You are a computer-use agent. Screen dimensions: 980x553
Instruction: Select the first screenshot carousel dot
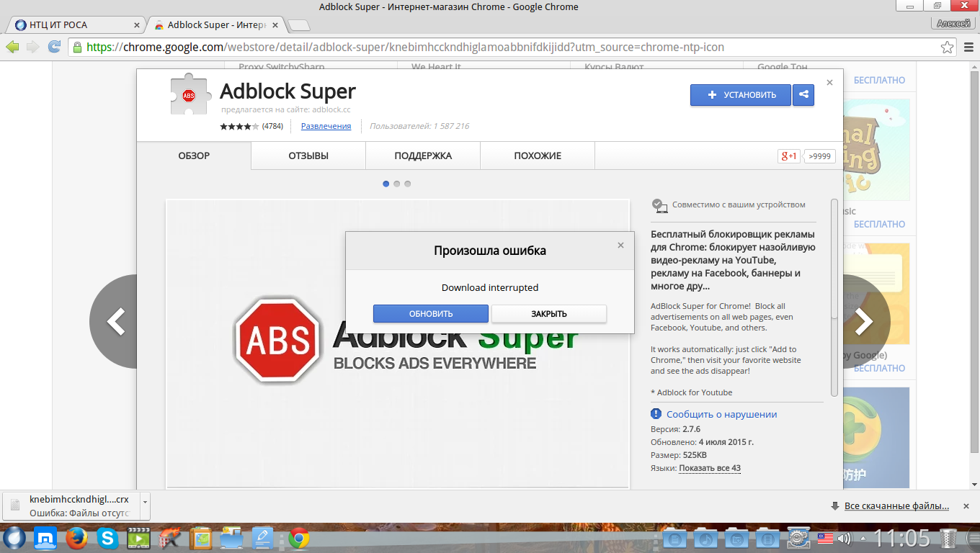(x=386, y=184)
